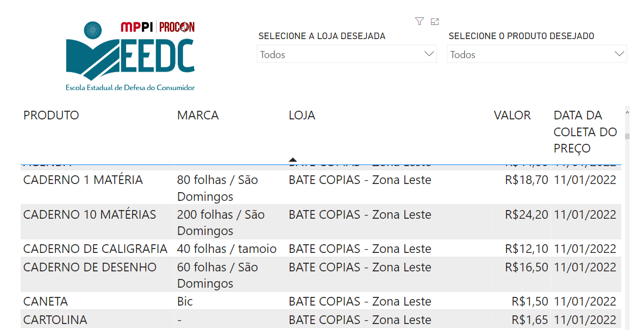
Task: Open focus mode with the expand icon
Action: click(435, 22)
